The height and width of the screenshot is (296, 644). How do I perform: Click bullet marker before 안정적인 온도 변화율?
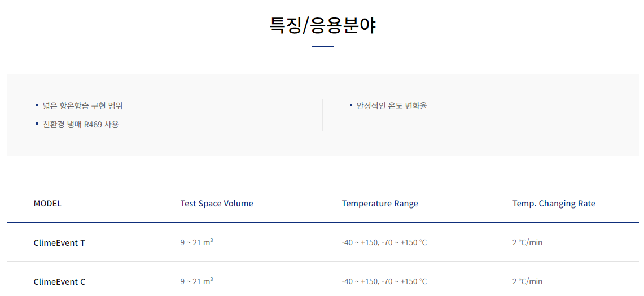(351, 105)
